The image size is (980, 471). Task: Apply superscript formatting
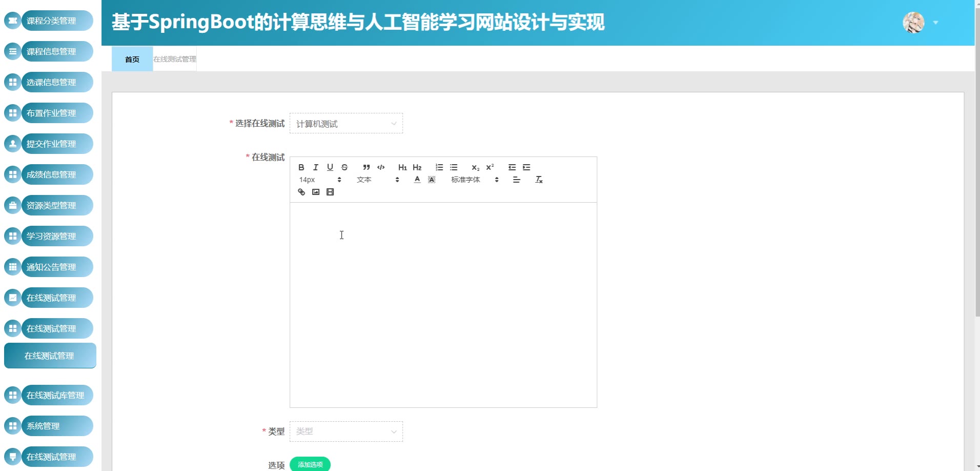[x=490, y=167]
